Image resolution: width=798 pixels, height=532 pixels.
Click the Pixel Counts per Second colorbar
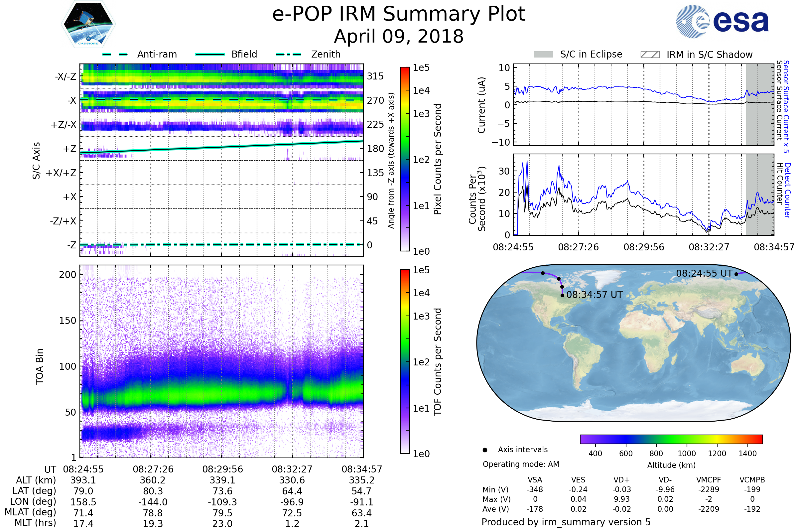pos(405,159)
